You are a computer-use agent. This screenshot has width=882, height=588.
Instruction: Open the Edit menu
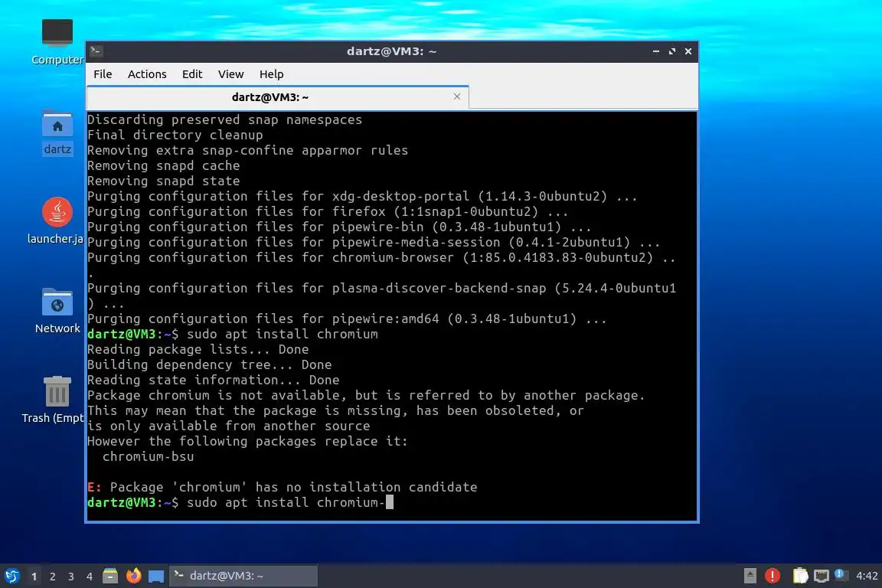pyautogui.click(x=192, y=74)
